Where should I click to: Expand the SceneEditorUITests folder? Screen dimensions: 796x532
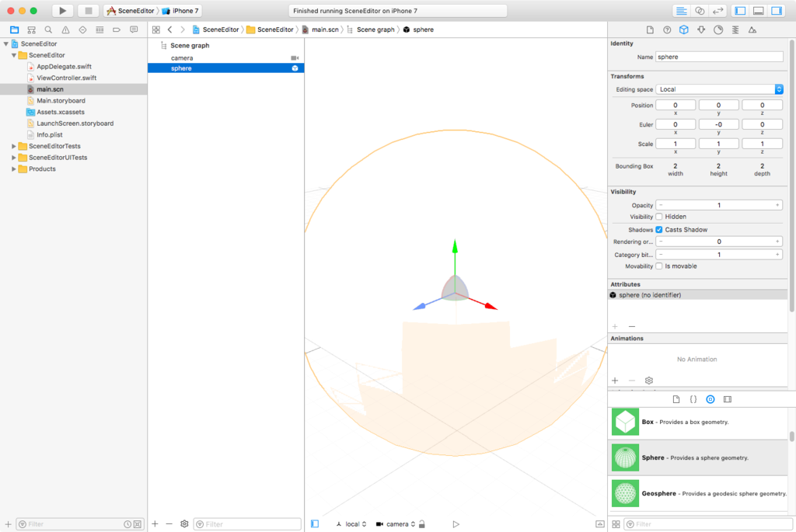tap(14, 157)
